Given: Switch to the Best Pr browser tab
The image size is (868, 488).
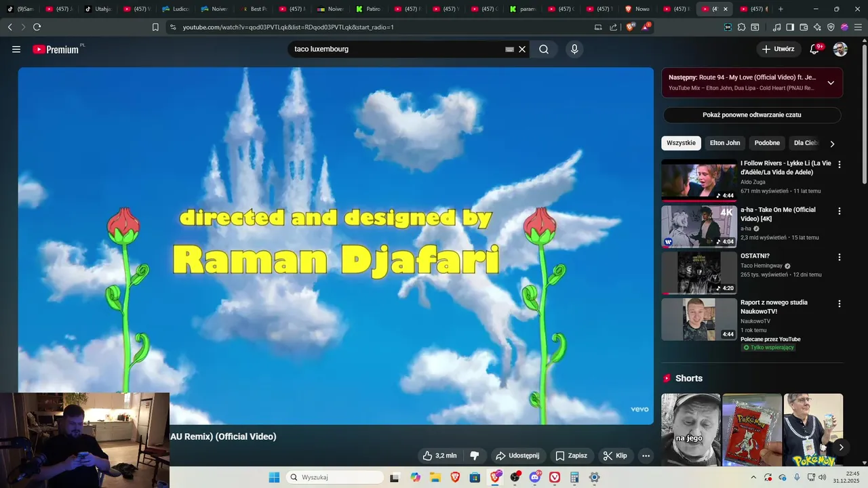Looking at the screenshot, I should point(254,9).
